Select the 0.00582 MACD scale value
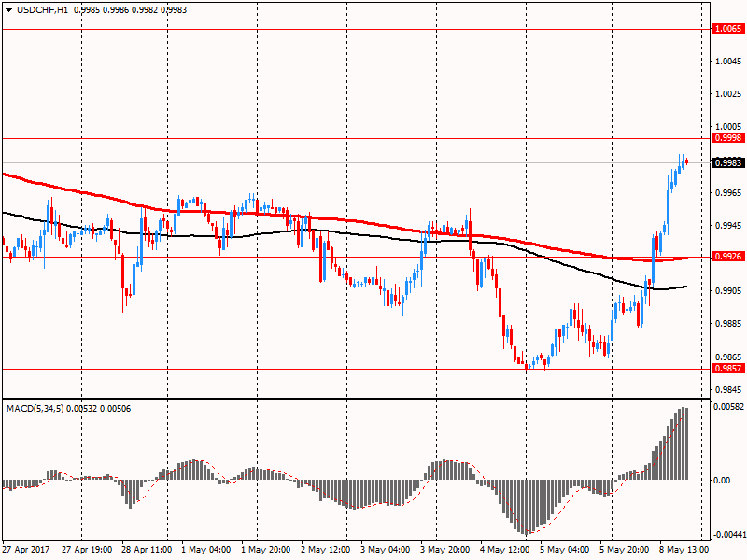747x560 pixels. click(729, 407)
